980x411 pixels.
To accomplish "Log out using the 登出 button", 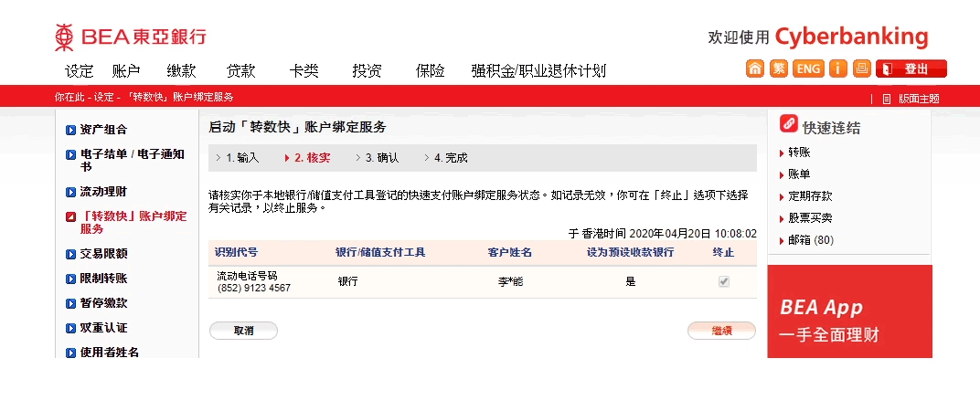I will click(911, 68).
